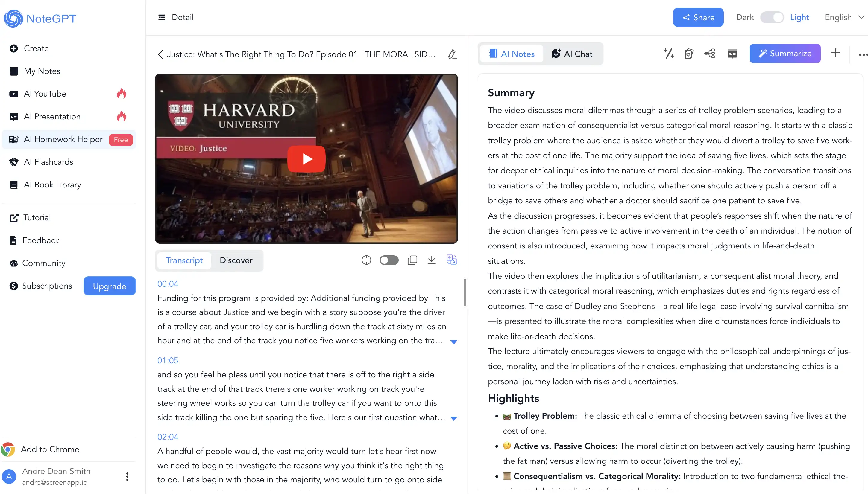Toggle the Dark/Light theme switch
868x494 pixels.
click(x=772, y=17)
